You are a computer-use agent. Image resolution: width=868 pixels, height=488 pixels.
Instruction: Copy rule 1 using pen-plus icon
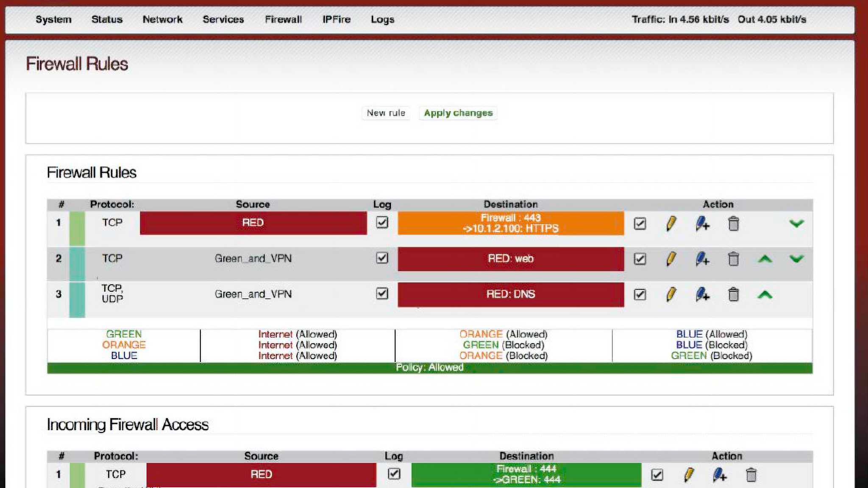702,223
